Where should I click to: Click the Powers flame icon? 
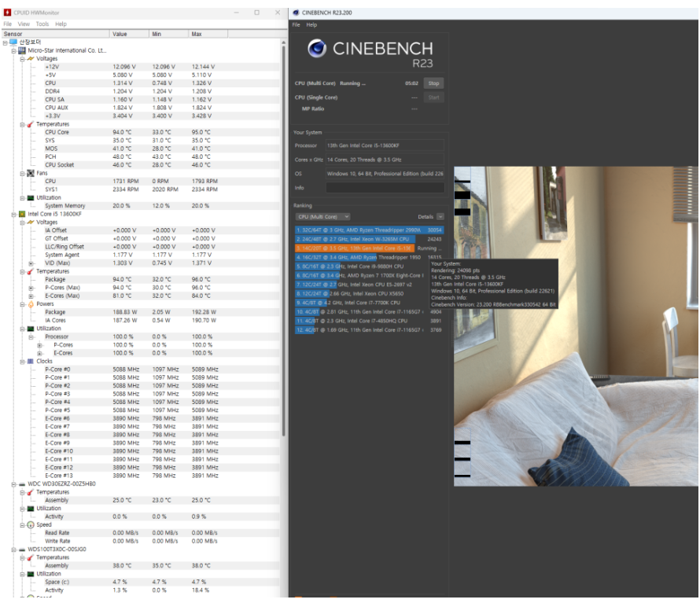click(x=31, y=304)
